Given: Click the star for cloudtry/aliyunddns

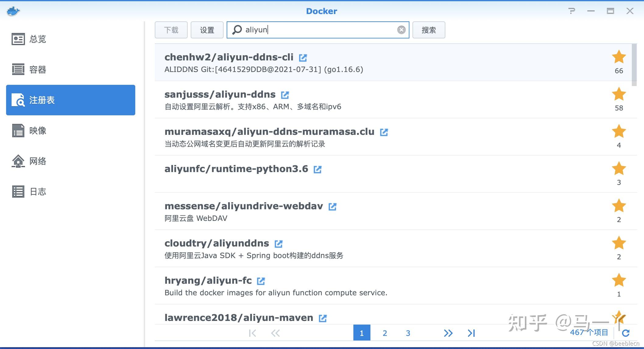Looking at the screenshot, I should [x=619, y=243].
